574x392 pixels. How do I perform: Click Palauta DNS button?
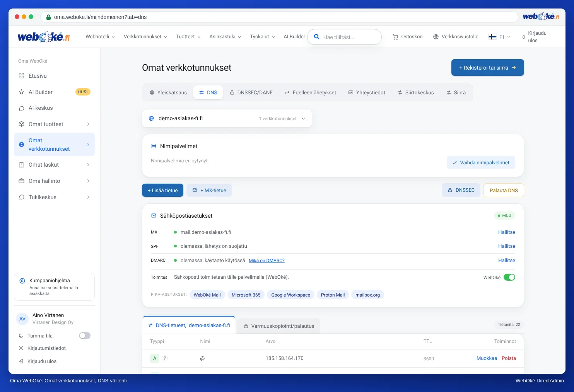[504, 190]
